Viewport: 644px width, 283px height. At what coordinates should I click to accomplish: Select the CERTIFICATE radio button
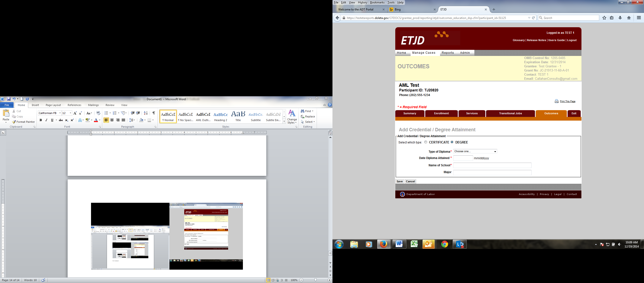[426, 142]
